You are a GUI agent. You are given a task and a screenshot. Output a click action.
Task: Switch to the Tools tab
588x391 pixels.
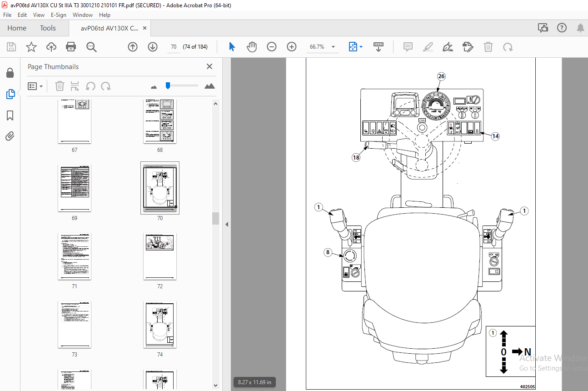pyautogui.click(x=48, y=28)
